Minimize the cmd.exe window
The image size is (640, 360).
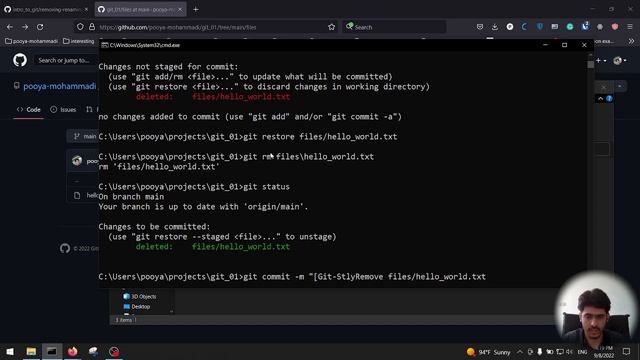[545, 45]
